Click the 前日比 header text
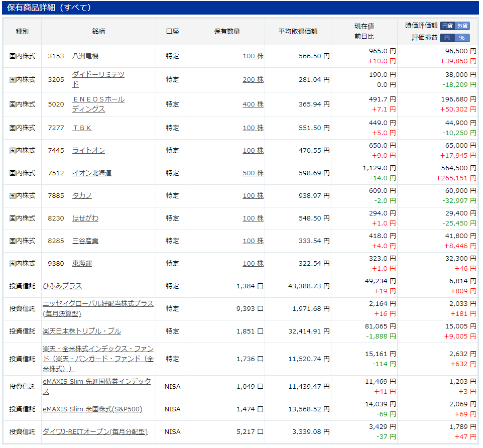Screen dimensions: 483x448 pyautogui.click(x=364, y=37)
